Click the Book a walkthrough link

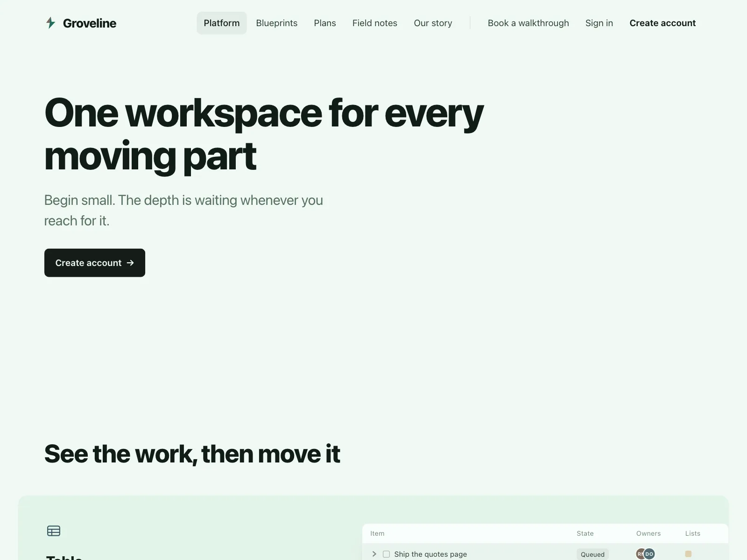(x=529, y=23)
